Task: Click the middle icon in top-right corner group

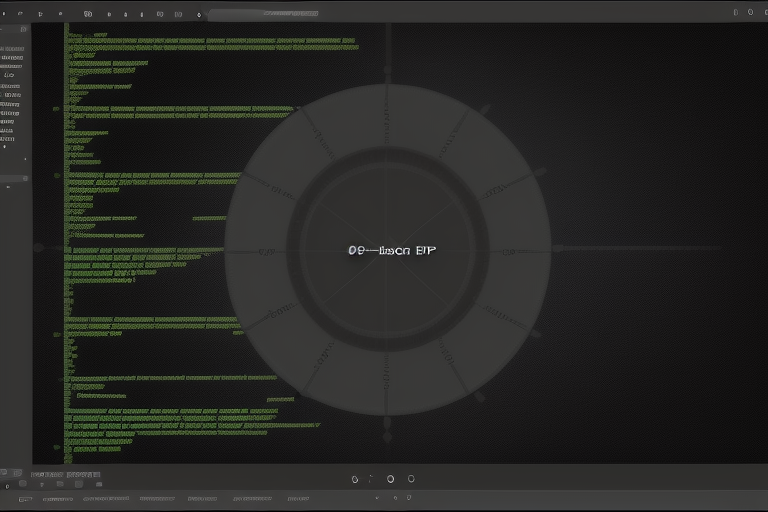Action: pyautogui.click(x=750, y=13)
